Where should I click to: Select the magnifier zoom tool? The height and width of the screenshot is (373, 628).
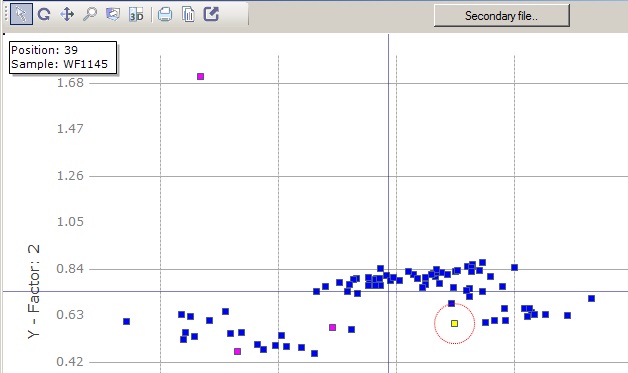(x=90, y=14)
